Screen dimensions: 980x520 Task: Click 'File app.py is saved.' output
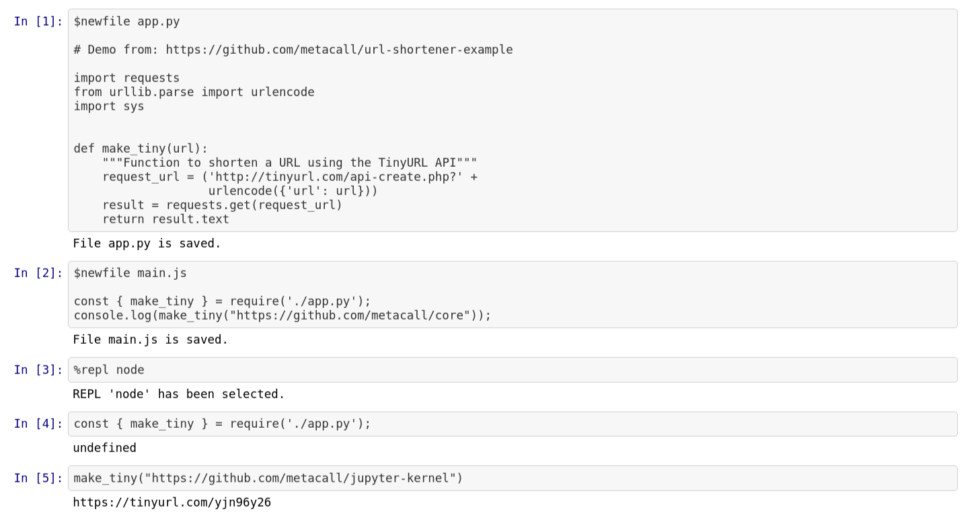coord(147,244)
